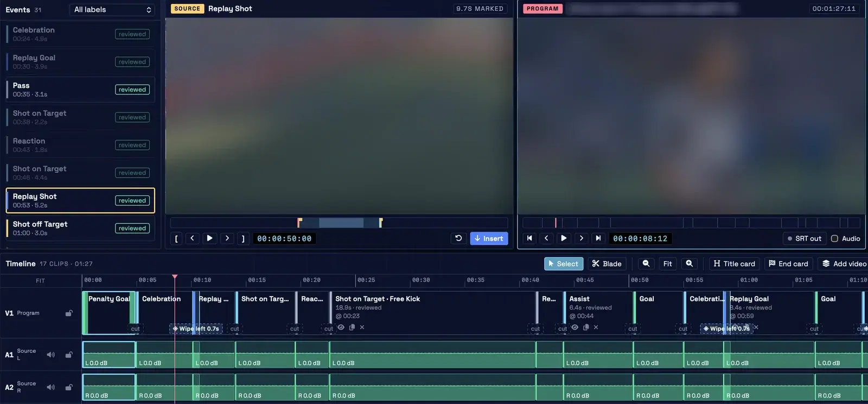Set mark-in bracket in source viewer
This screenshot has height=404, width=868.
pos(176,238)
